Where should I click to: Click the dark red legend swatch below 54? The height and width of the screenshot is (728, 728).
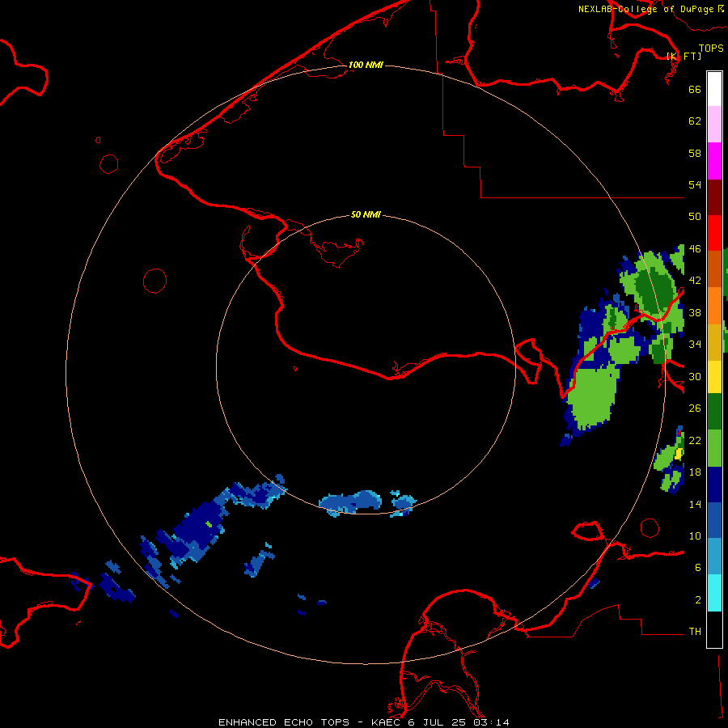pyautogui.click(x=714, y=197)
